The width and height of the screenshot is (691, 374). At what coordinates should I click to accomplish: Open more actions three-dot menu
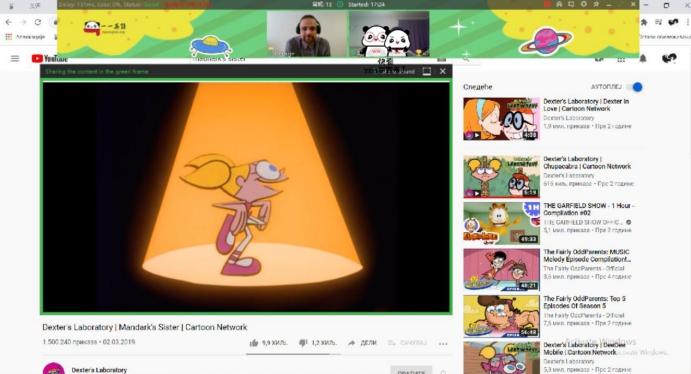[x=443, y=344]
